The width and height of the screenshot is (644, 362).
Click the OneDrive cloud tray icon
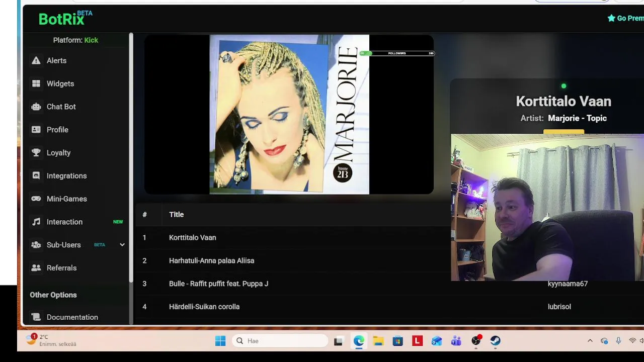(x=604, y=341)
